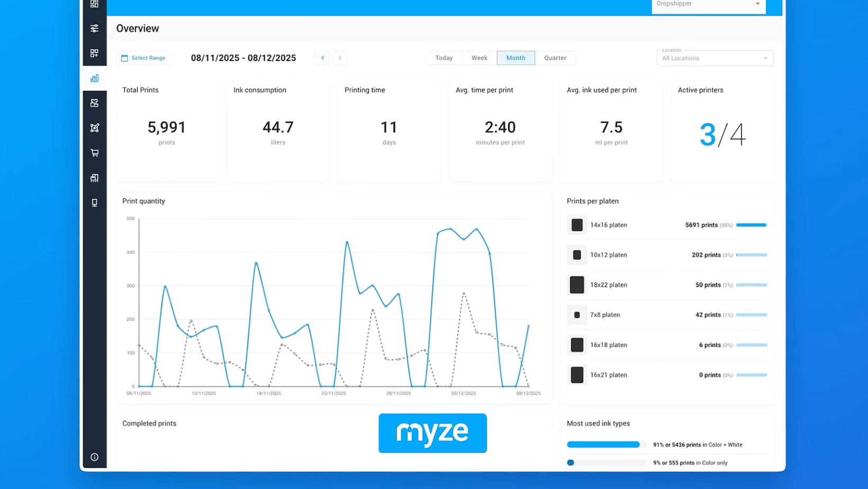Screen dimensions: 868x489
Task: Click the 0 prints label
Action: [x=710, y=375]
